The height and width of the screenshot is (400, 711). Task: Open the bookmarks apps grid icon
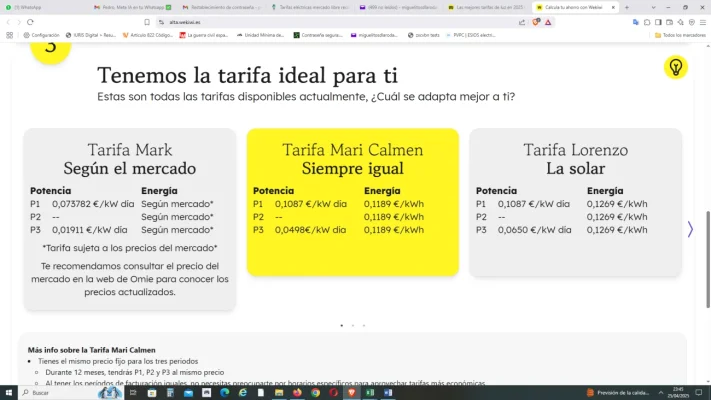tap(10, 35)
